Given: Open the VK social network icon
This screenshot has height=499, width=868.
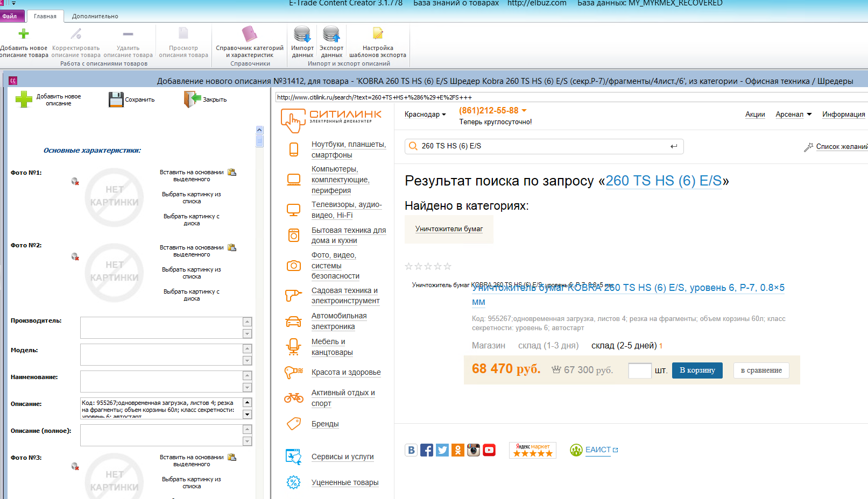Looking at the screenshot, I should [x=411, y=450].
